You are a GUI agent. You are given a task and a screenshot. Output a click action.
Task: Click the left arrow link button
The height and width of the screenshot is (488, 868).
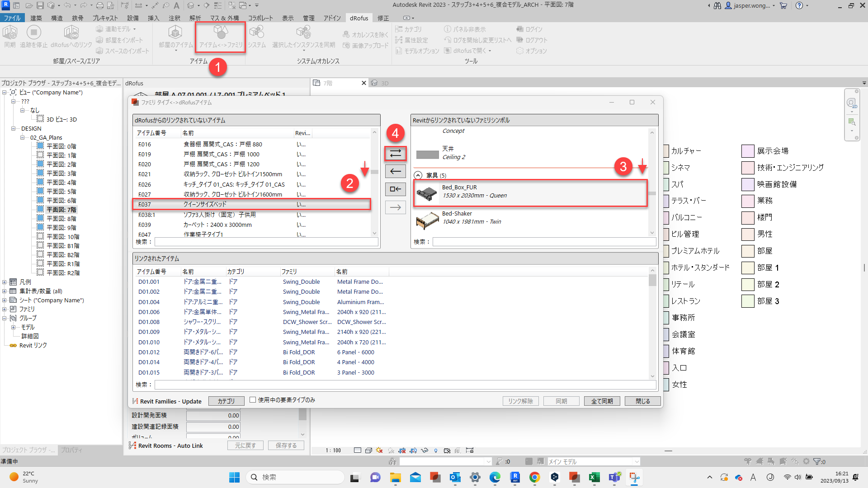tap(395, 171)
